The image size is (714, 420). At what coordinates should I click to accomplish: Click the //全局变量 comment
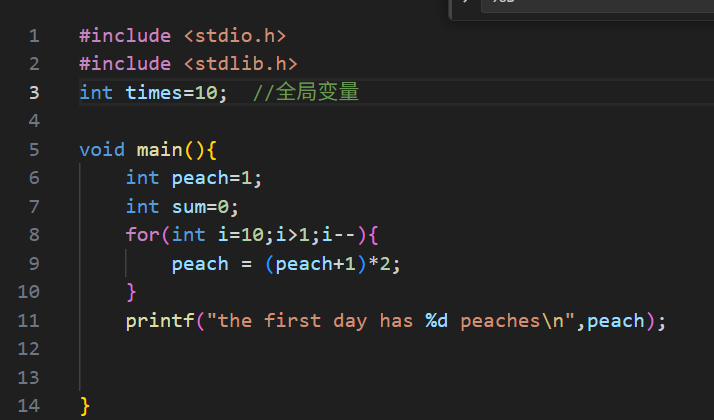click(x=306, y=92)
